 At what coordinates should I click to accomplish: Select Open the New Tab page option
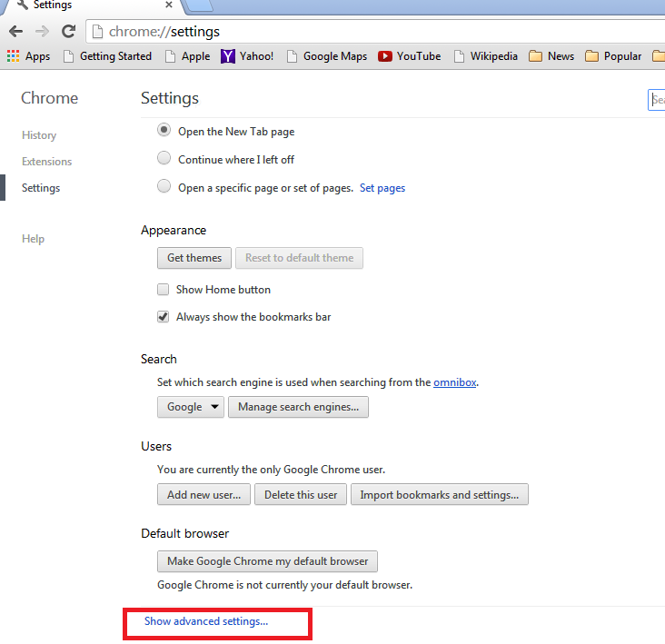164,130
